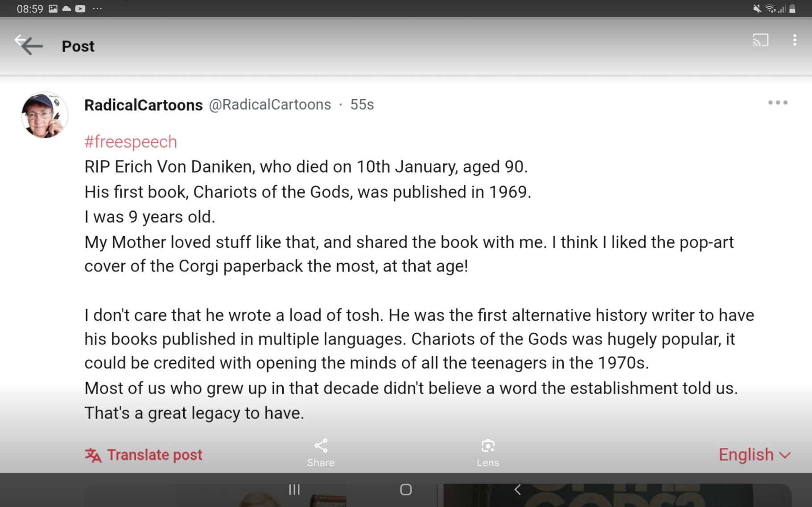
Task: Open the @RadicalCartoons handle
Action: tap(270, 105)
